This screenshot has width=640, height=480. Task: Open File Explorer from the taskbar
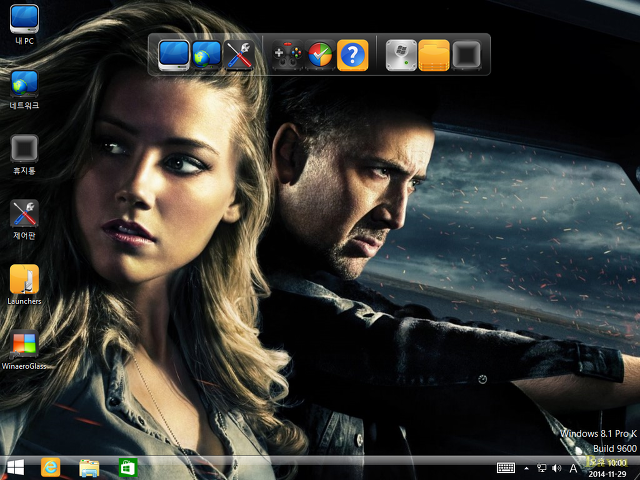click(89, 468)
